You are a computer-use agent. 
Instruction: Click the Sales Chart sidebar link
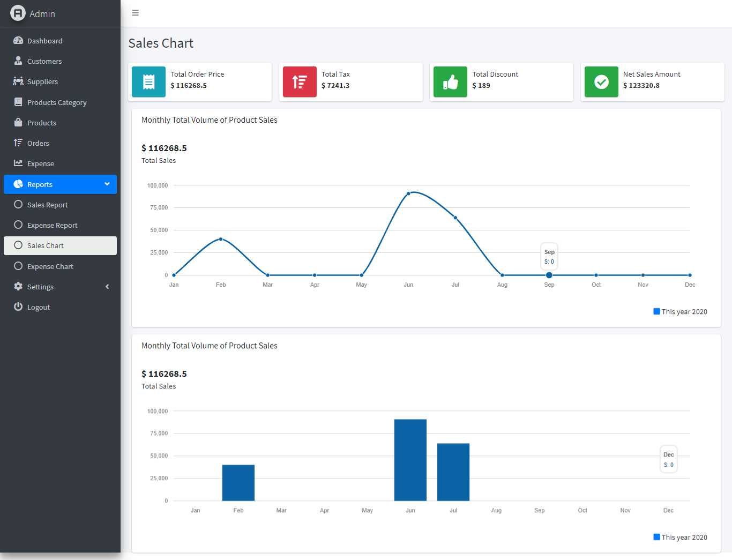(x=46, y=245)
